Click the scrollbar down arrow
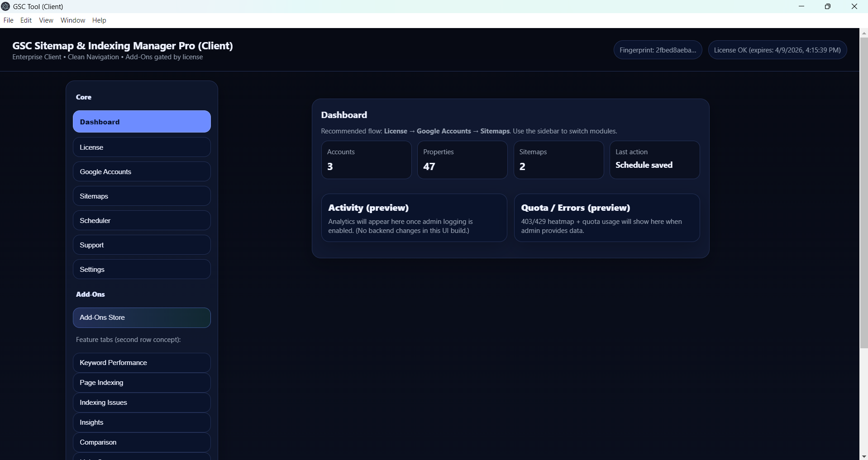The image size is (868, 460). (863, 456)
